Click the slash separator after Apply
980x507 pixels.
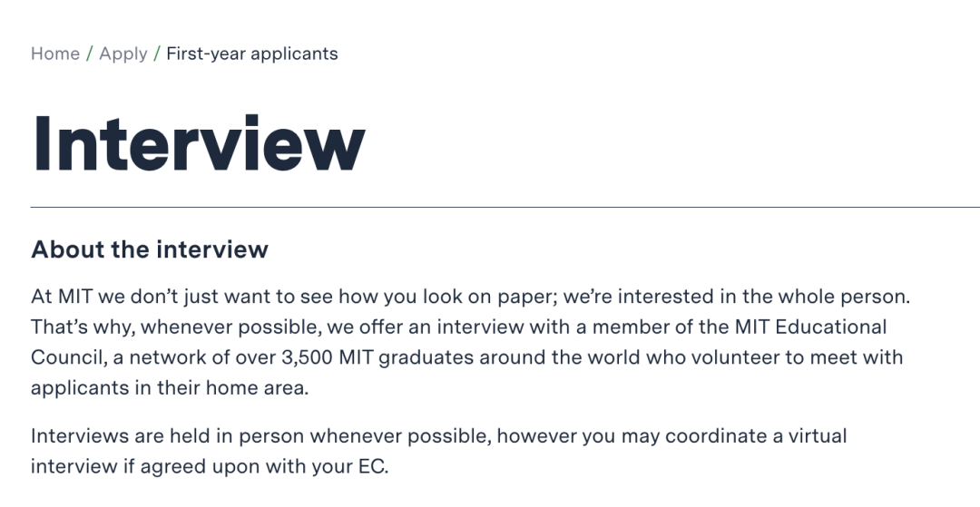tap(157, 54)
